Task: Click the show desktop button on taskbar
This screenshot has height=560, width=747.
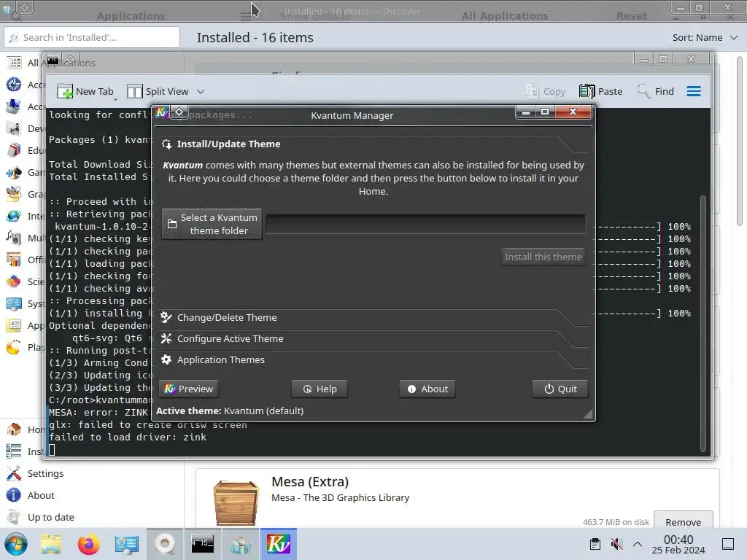Action: pos(728,544)
